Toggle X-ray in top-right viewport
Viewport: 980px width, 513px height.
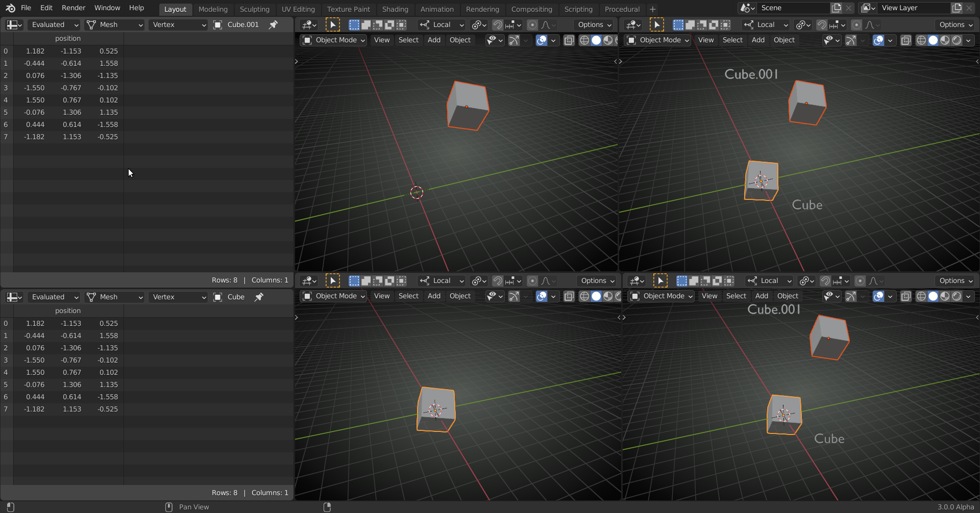[906, 40]
